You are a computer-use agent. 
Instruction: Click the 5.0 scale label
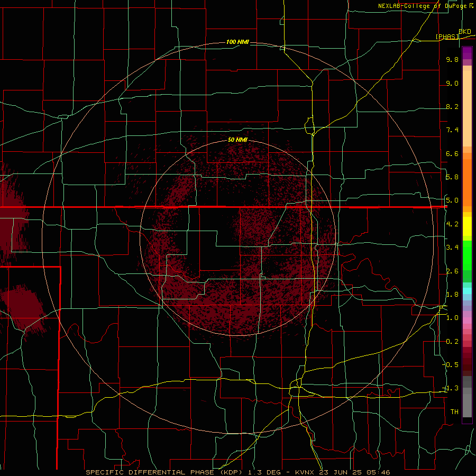coord(452,200)
